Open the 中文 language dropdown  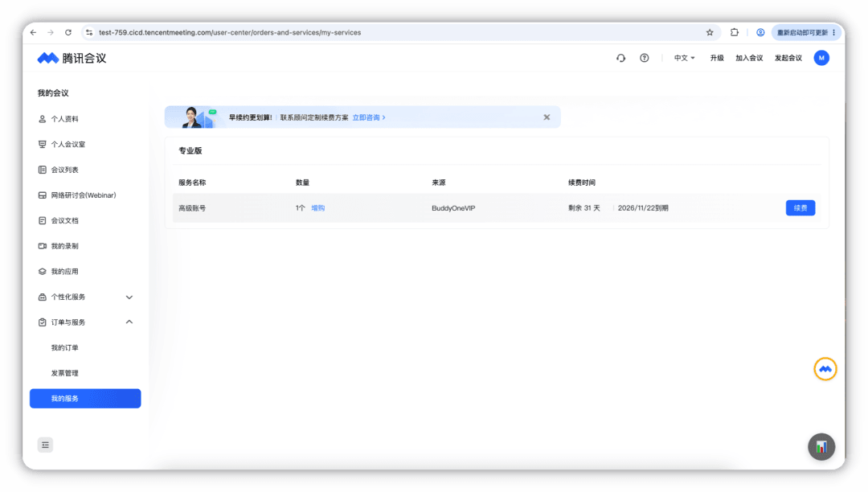pos(684,58)
